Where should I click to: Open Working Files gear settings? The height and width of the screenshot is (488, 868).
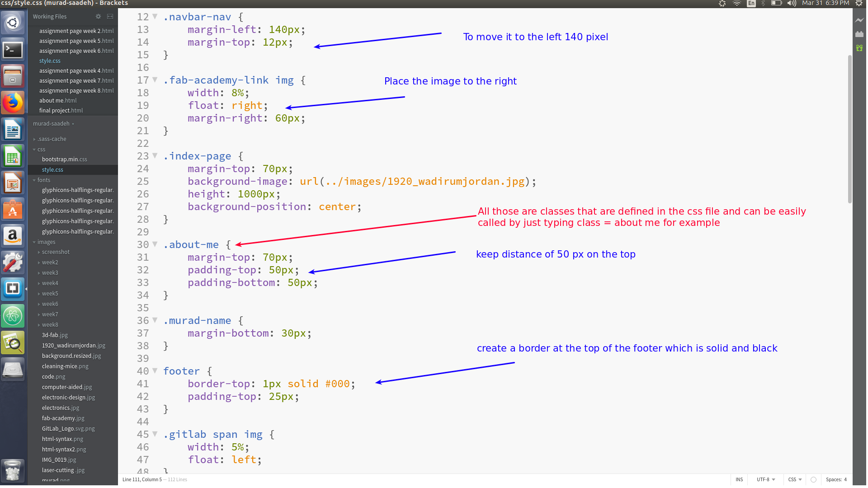(98, 16)
